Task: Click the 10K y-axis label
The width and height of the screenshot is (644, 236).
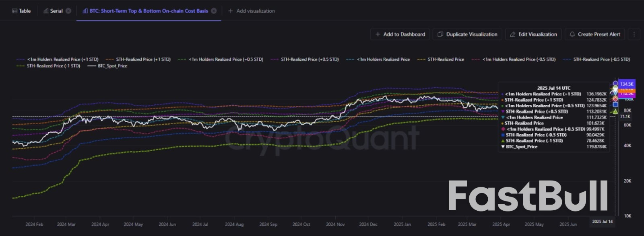Action: coord(627,216)
